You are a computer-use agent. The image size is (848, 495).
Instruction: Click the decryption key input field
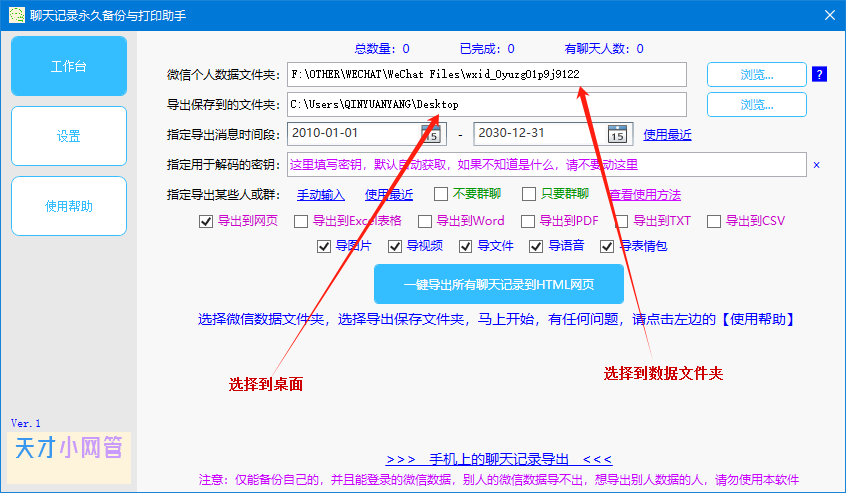(545, 165)
